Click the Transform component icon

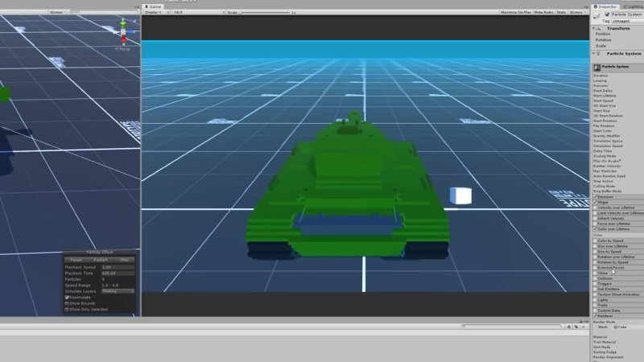pyautogui.click(x=599, y=28)
